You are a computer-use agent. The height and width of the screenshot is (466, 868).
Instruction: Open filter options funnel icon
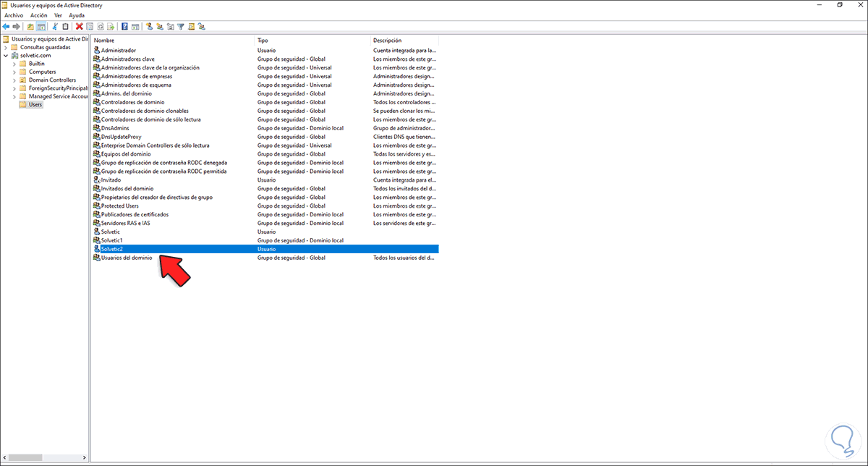tap(180, 27)
